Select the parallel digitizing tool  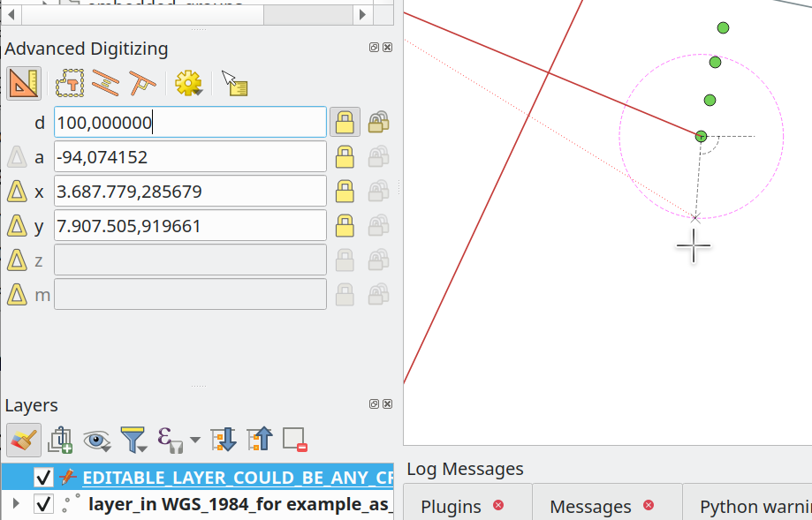pos(107,83)
